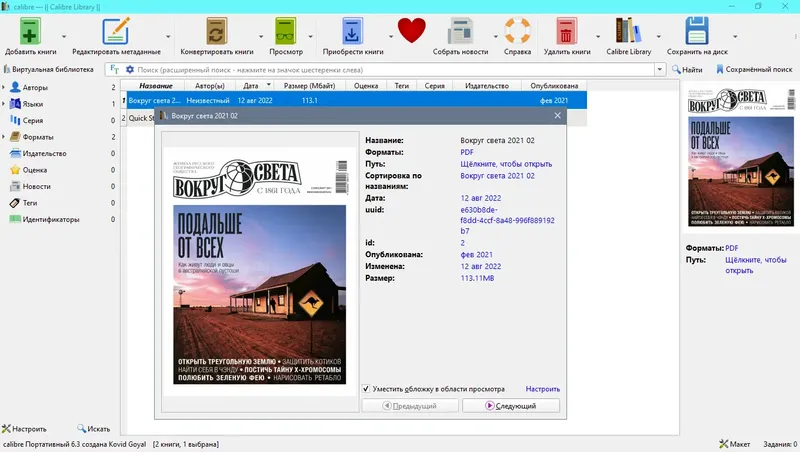Click PDF format link in dialog
The image size is (800, 452).
point(467,152)
